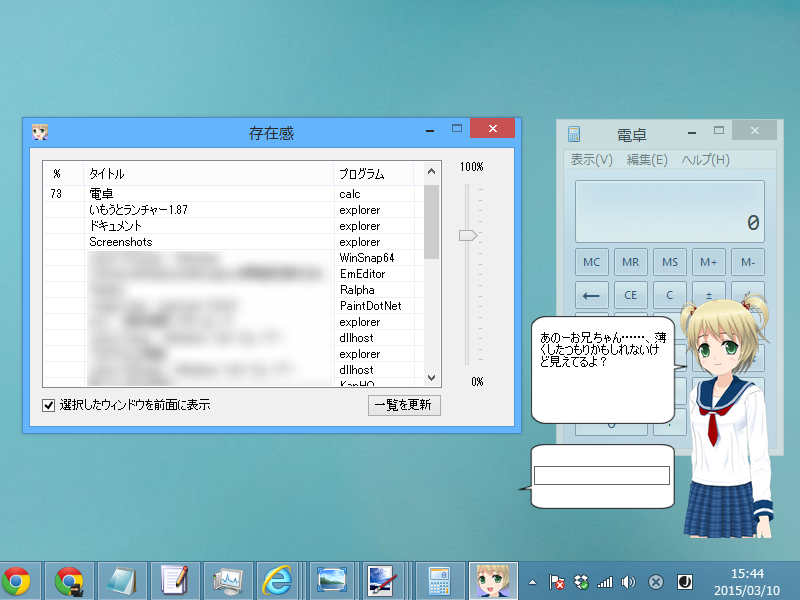Click the anime girl desktop mascot

click(727, 417)
